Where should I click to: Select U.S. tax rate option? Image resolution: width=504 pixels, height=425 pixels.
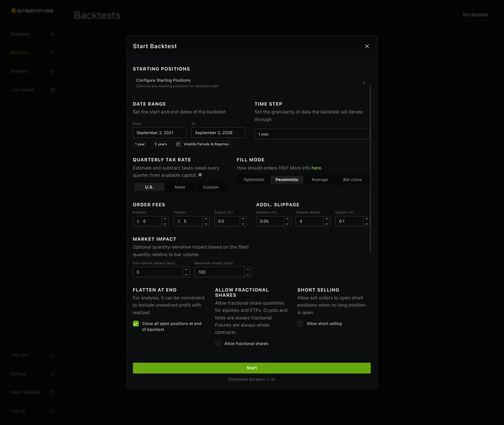(x=149, y=187)
